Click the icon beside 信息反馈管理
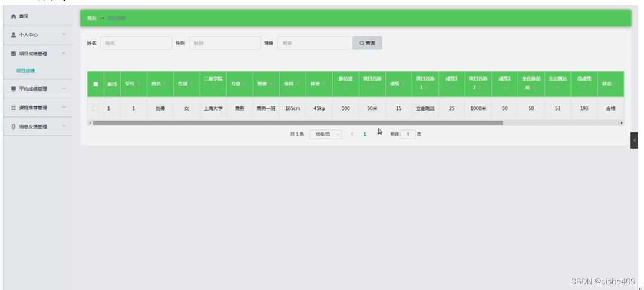 tap(14, 126)
